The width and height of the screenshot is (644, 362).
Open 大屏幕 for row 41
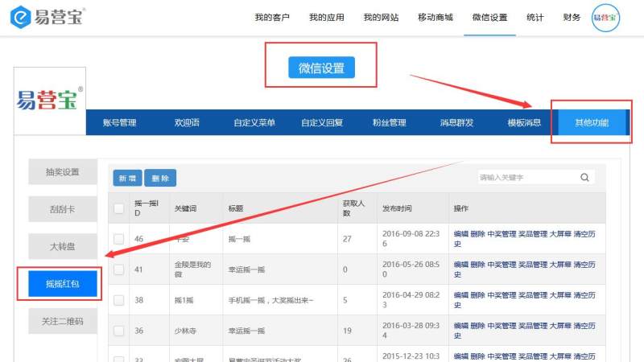click(x=560, y=265)
